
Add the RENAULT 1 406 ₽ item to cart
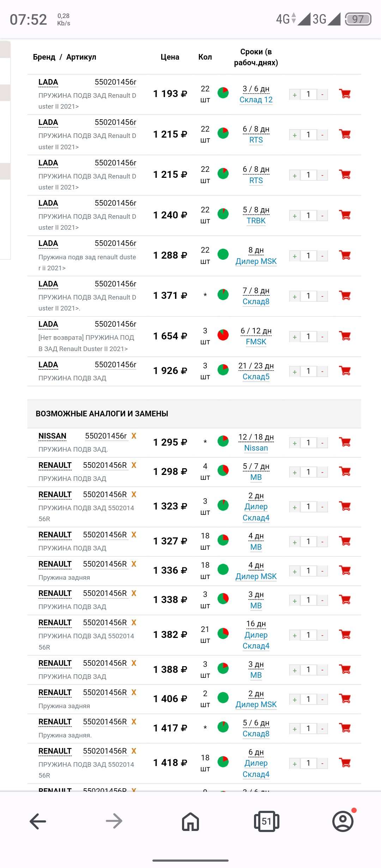coord(345,699)
